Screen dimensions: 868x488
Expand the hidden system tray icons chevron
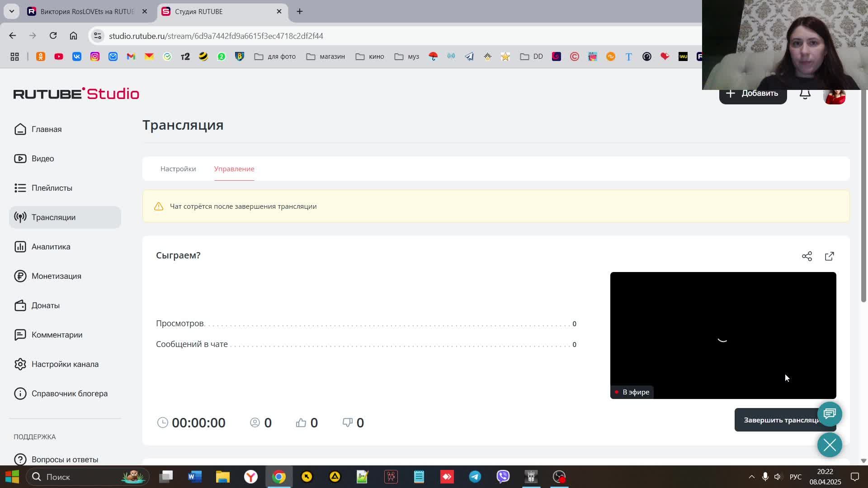(x=751, y=477)
